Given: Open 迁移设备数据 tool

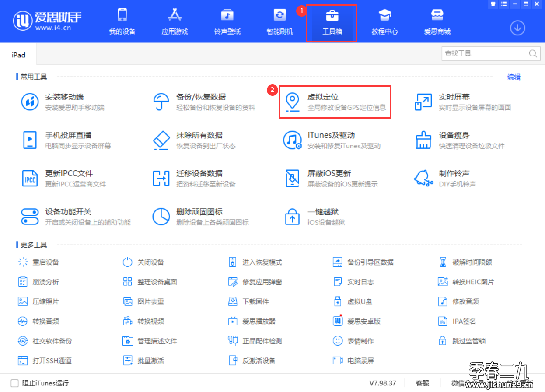Looking at the screenshot, I should (x=194, y=178).
